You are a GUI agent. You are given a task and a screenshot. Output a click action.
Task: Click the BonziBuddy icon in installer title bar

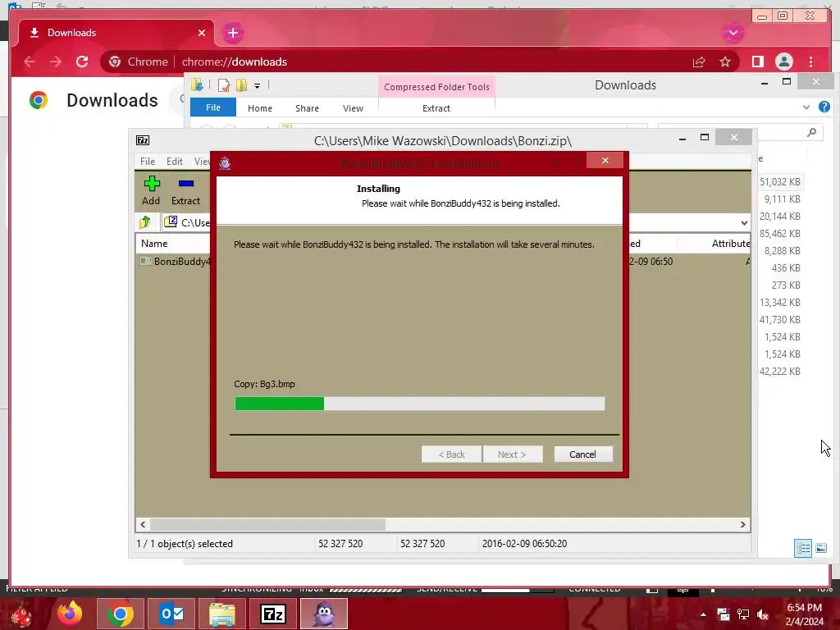[x=225, y=163]
